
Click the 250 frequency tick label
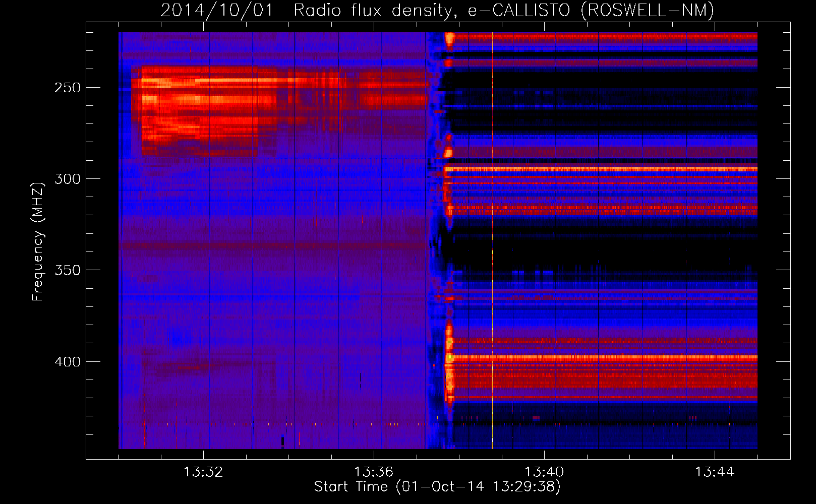click(68, 88)
